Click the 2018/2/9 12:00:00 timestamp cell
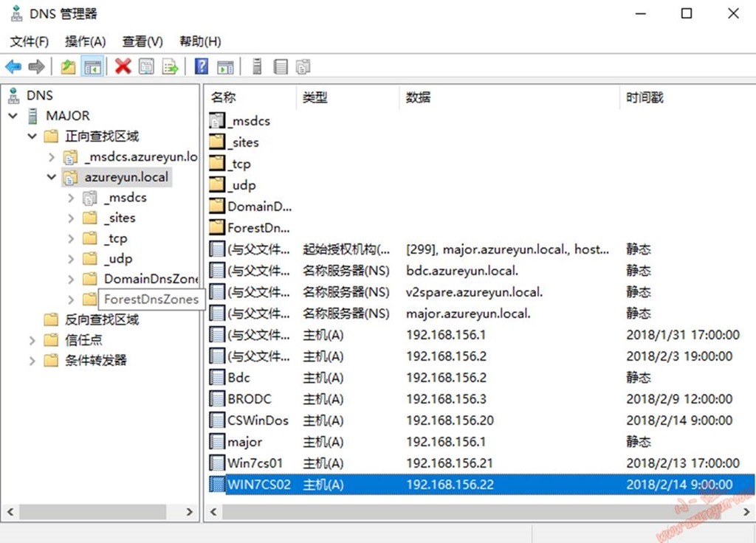The image size is (756, 543). click(679, 399)
